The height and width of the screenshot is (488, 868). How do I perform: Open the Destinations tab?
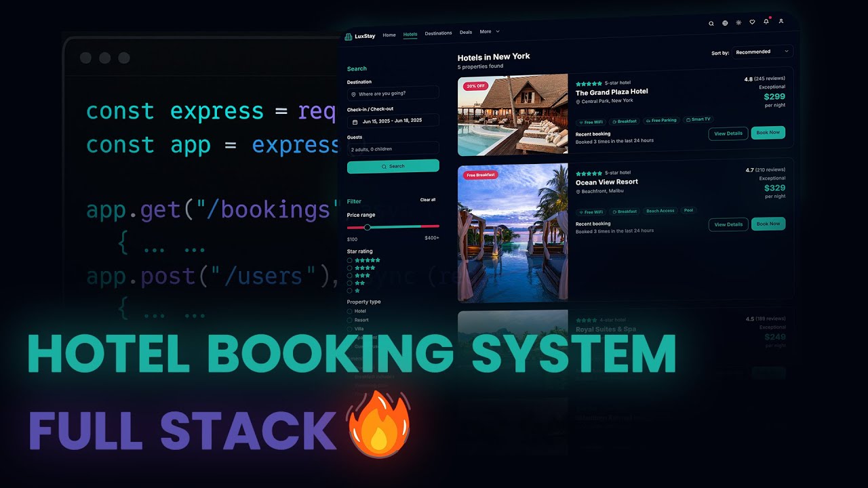click(438, 33)
